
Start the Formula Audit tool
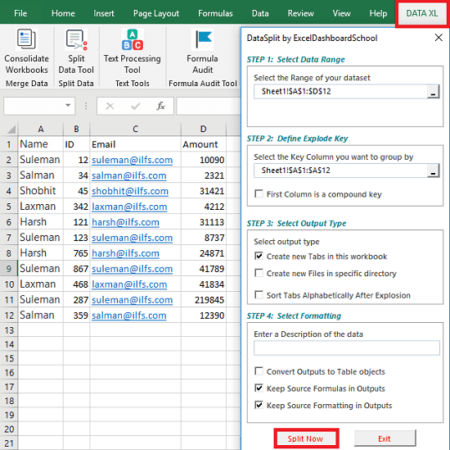tap(202, 52)
